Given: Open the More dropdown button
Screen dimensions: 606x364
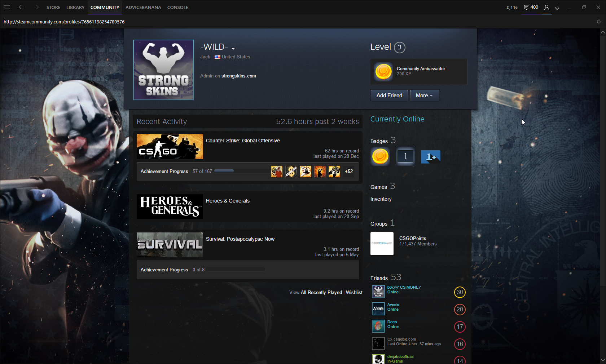Looking at the screenshot, I should click(x=424, y=96).
